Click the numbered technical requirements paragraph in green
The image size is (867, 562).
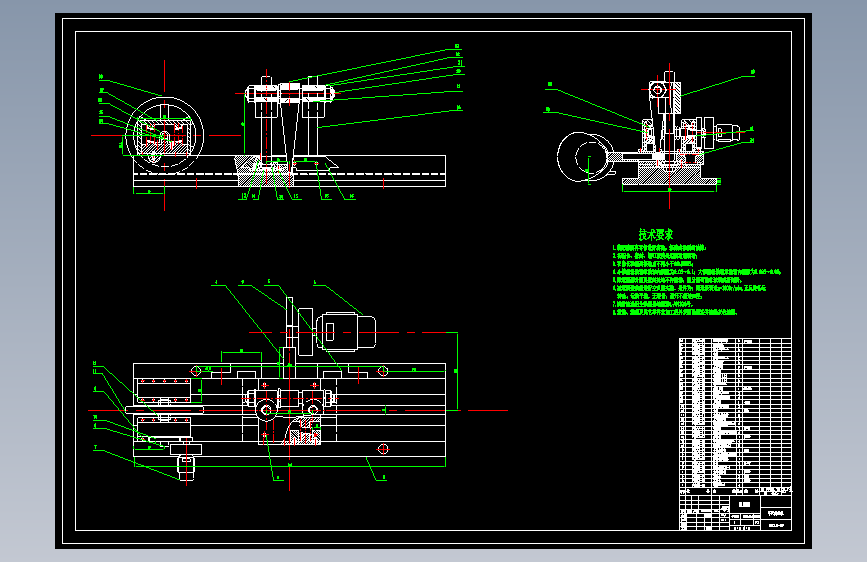click(697, 280)
